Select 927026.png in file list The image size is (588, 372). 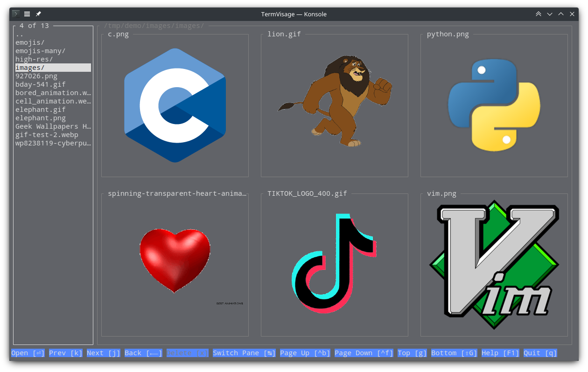53,76
